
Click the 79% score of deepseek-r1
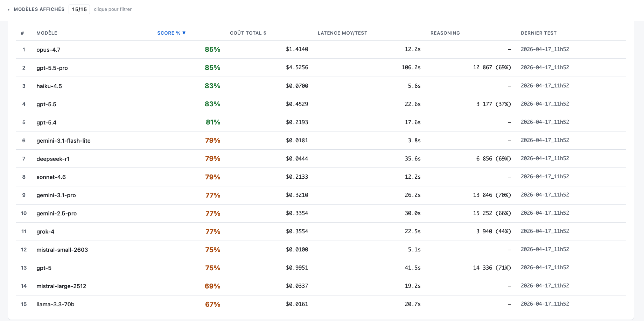(x=213, y=158)
